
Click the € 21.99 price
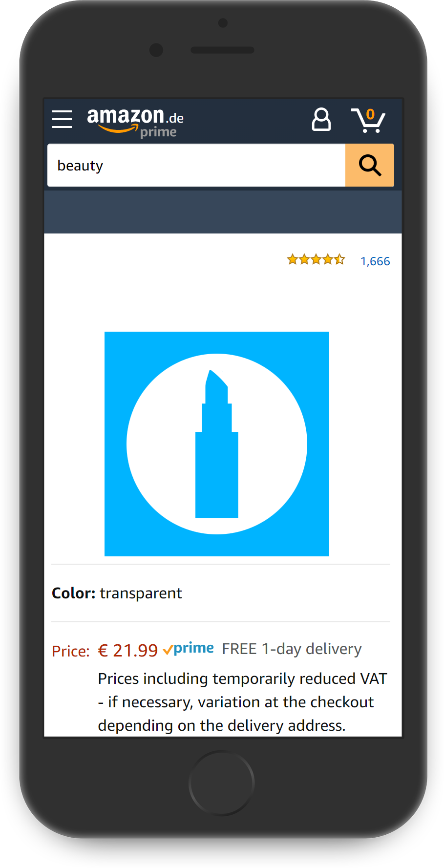click(128, 651)
